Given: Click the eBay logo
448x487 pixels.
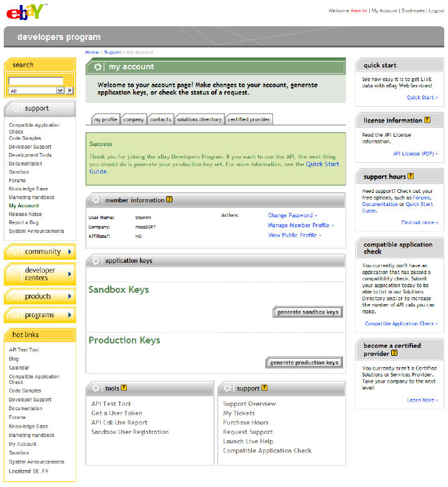Looking at the screenshot, I should pyautogui.click(x=25, y=11).
